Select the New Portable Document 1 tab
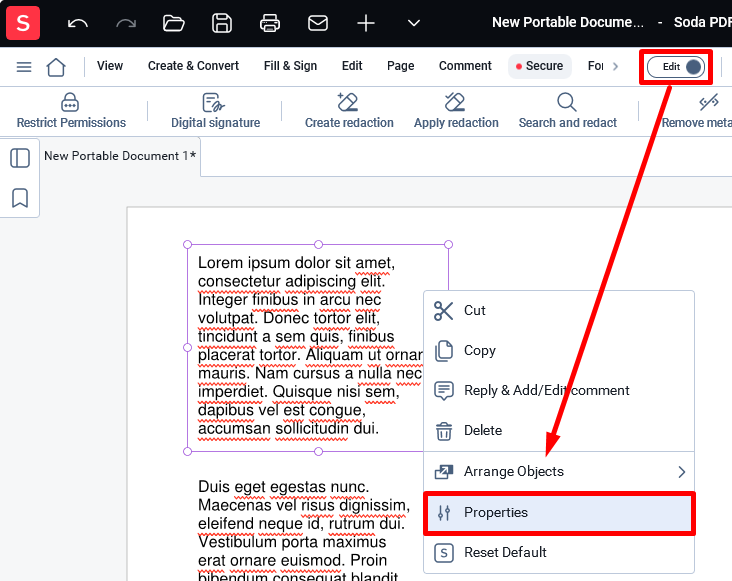 click(120, 156)
